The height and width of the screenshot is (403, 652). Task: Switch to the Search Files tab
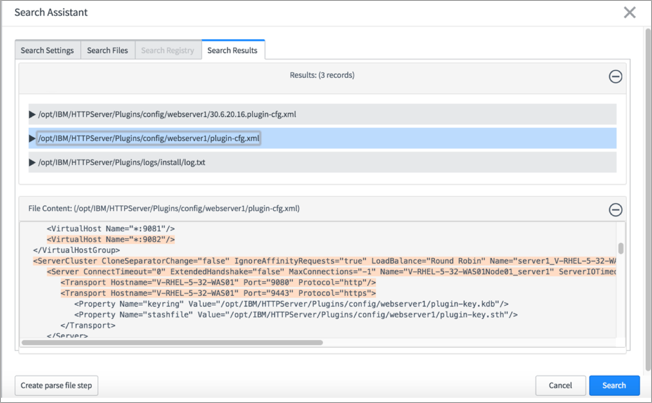(x=108, y=50)
